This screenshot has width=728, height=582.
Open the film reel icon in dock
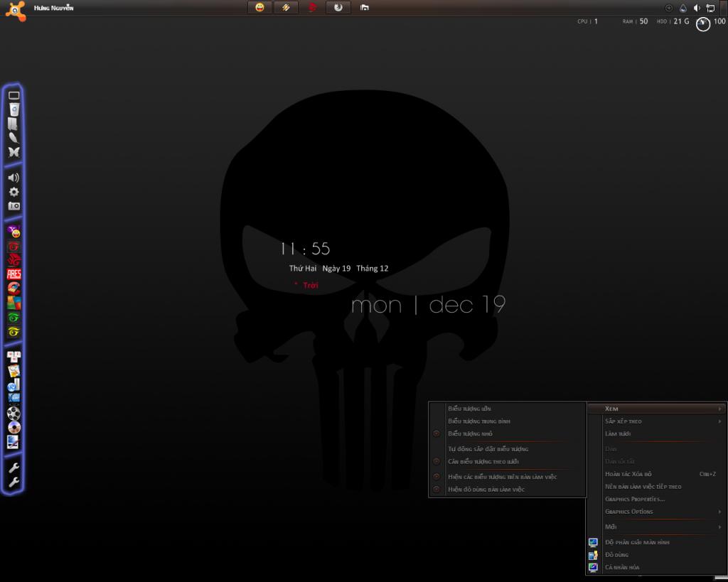[x=14, y=413]
